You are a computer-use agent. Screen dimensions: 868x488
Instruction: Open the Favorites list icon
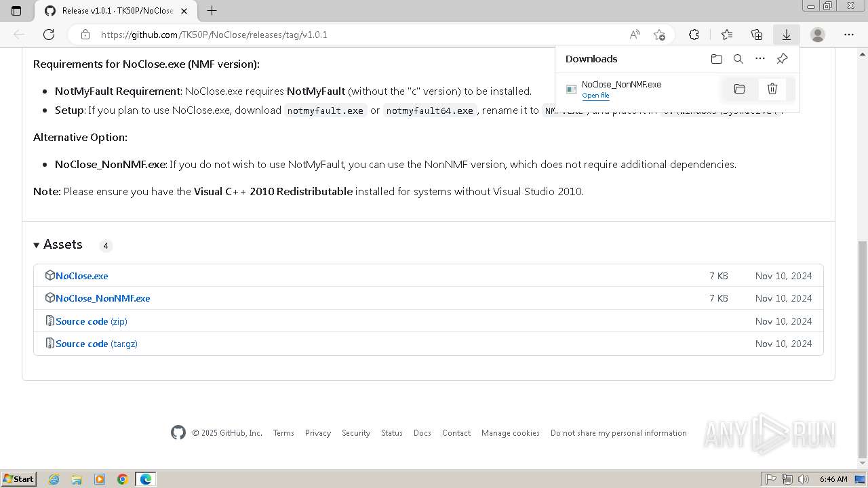pos(727,35)
